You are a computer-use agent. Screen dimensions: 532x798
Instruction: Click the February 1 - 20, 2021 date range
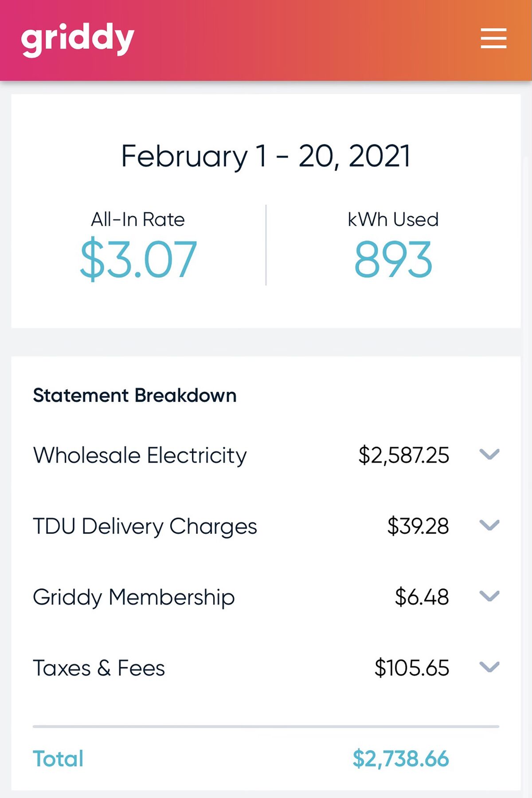pyautogui.click(x=266, y=156)
